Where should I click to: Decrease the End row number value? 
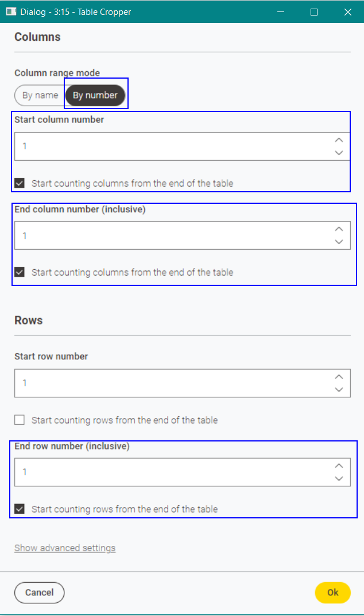(339, 478)
